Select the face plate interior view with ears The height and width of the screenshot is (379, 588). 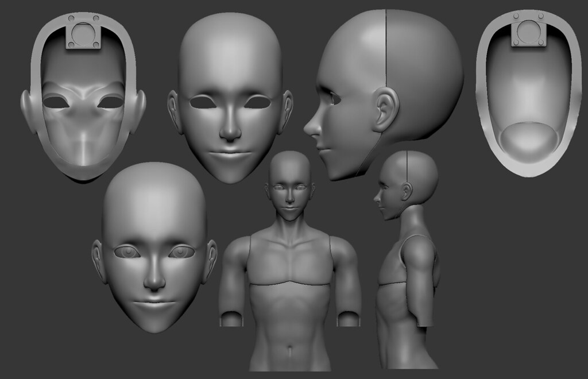[83, 96]
